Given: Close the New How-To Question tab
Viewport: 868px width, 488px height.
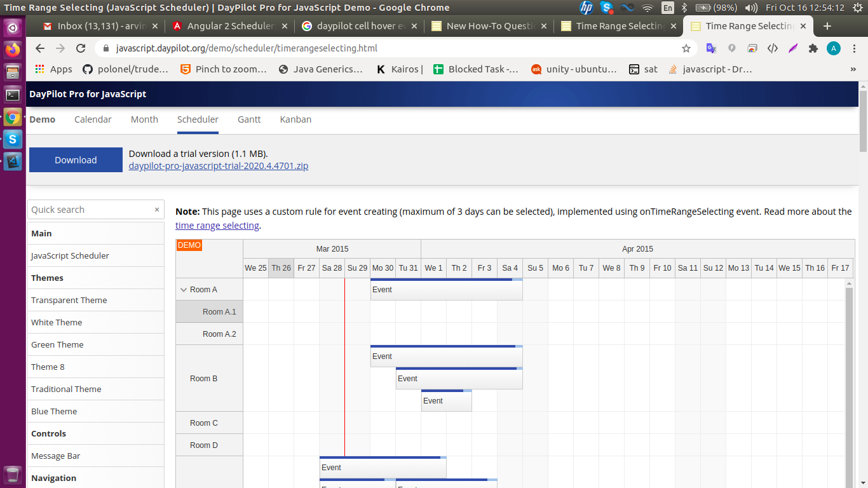Looking at the screenshot, I should click(544, 26).
